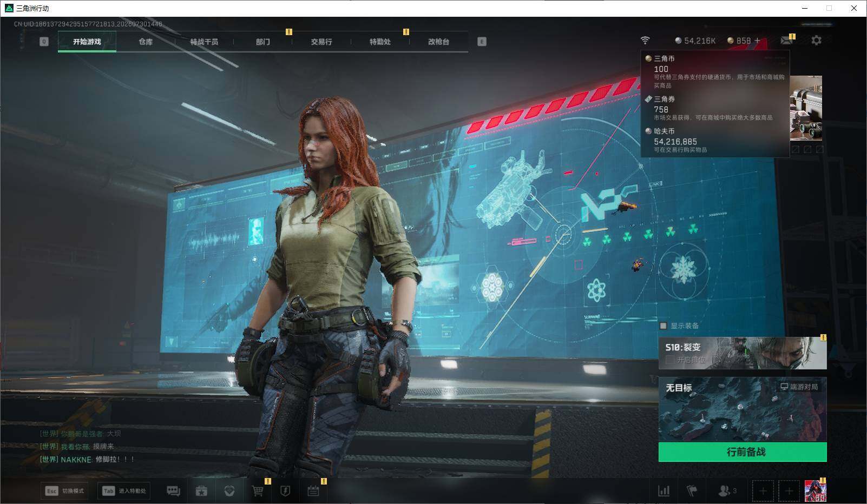Click the UID text in top-left

point(88,24)
